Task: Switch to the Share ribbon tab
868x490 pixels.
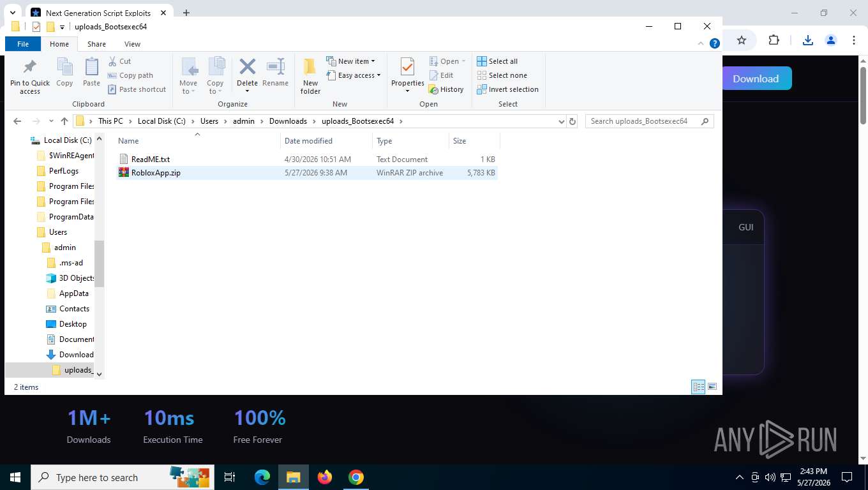Action: pos(96,44)
